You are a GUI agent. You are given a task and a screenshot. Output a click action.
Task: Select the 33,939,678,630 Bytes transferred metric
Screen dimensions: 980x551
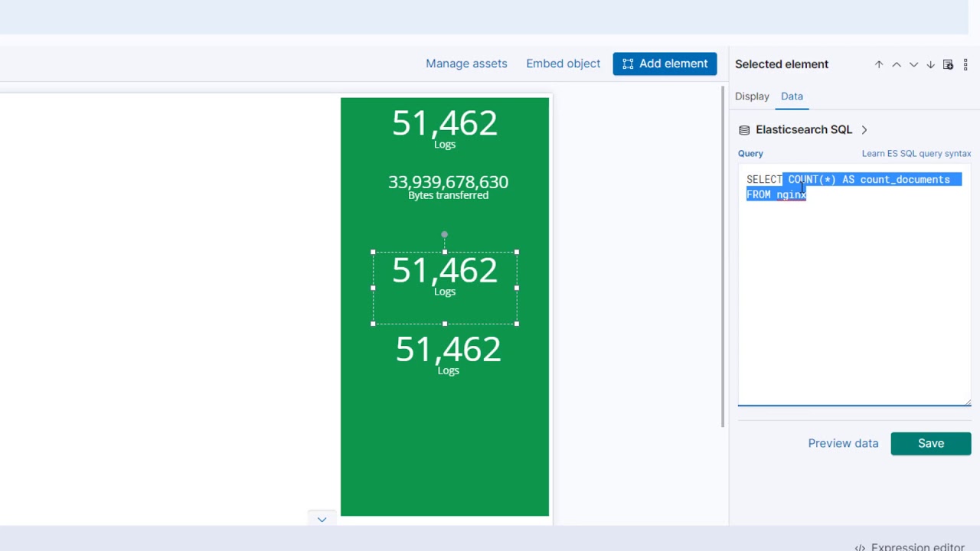click(x=448, y=187)
